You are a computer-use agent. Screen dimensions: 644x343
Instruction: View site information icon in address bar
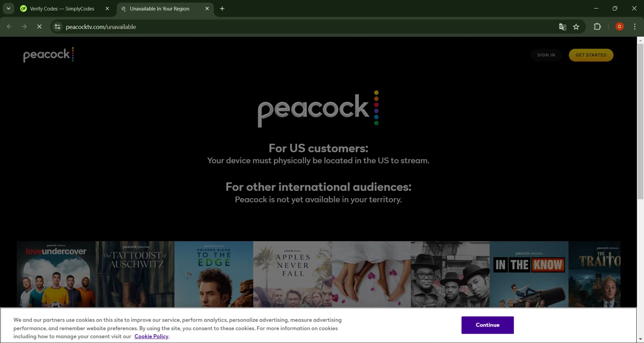[58, 27]
